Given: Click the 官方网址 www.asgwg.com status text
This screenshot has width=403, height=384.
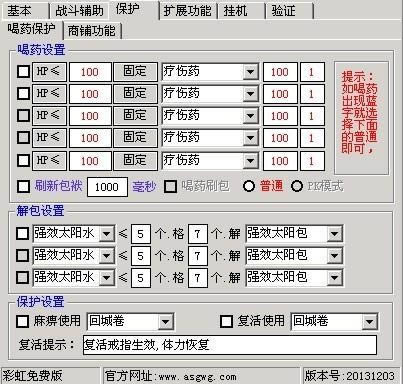Looking at the screenshot, I should tap(171, 376).
